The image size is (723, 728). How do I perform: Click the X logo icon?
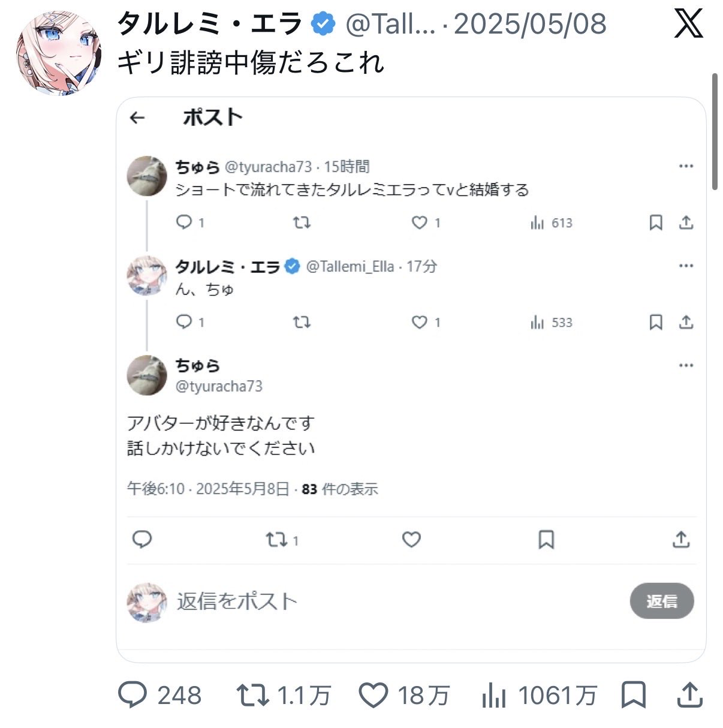click(x=688, y=24)
